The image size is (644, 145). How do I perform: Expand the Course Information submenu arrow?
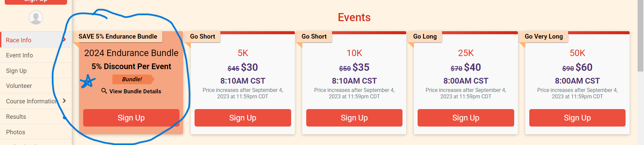pyautogui.click(x=64, y=101)
